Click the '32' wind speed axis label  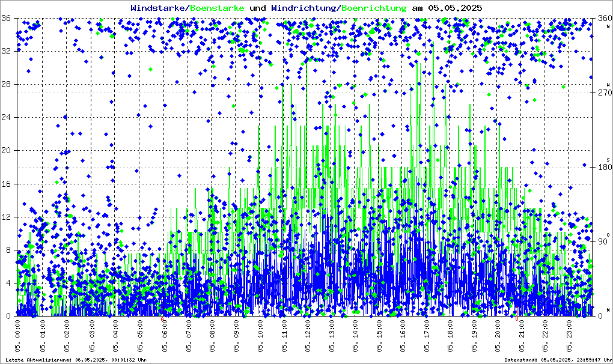(6, 51)
